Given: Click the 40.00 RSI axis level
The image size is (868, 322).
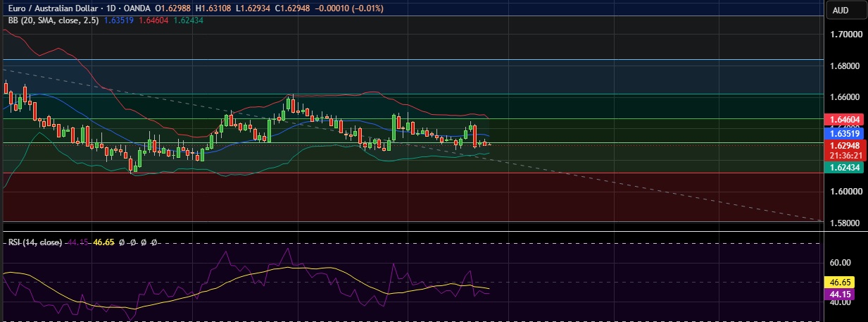Looking at the screenshot, I should tap(842, 302).
